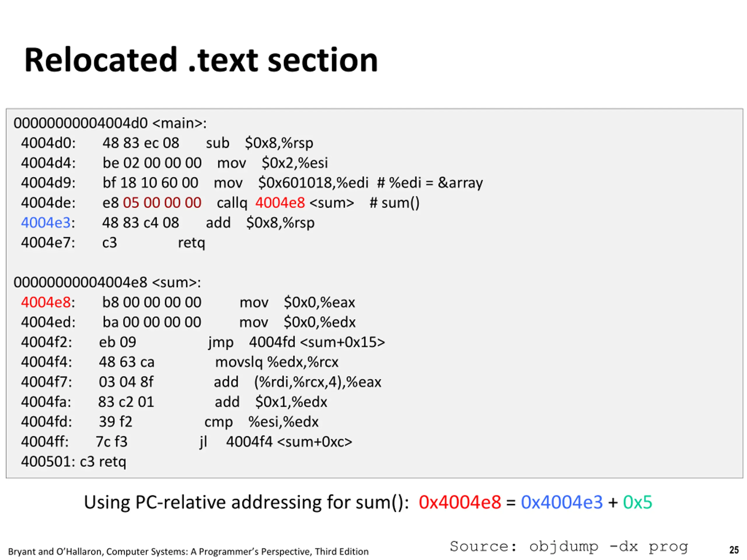Select the instruction "sub $0x8,%rsp"
This screenshot has height=560, width=747.
click(x=259, y=143)
